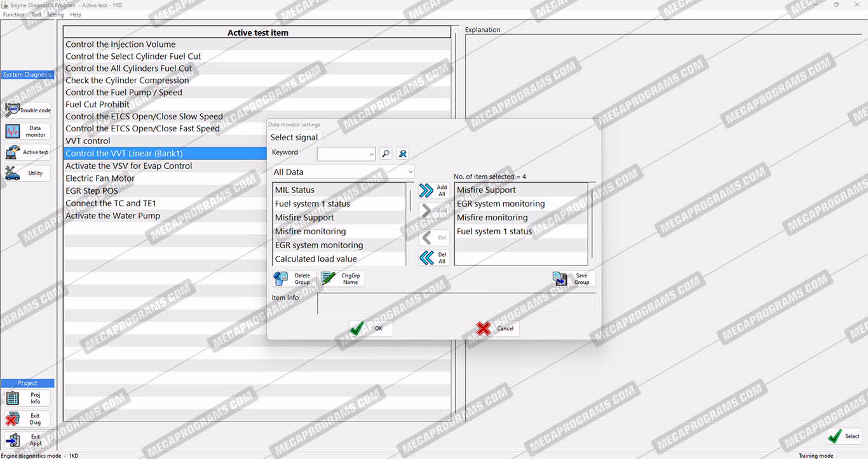Expand the Keyword combo box
This screenshot has width=868, height=459.
tap(371, 154)
